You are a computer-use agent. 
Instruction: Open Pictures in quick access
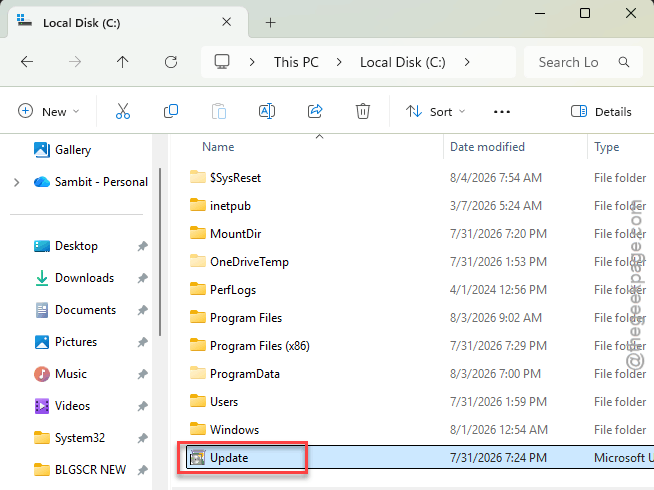[x=65, y=342]
